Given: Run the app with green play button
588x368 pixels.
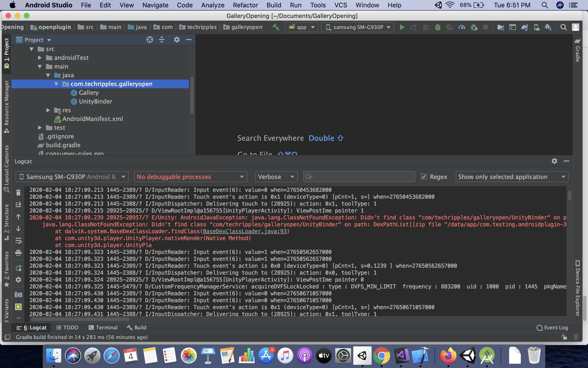Looking at the screenshot, I should [x=402, y=27].
